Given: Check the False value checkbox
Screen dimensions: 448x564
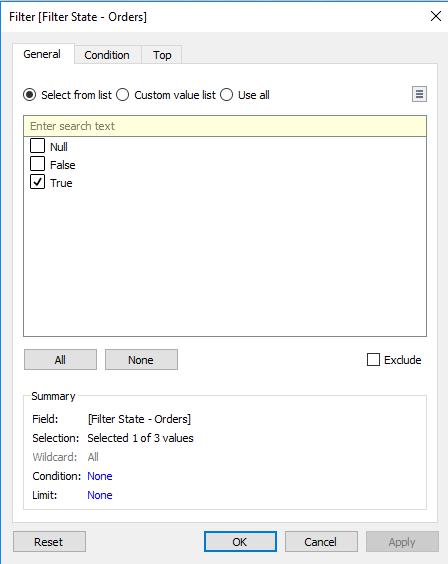Looking at the screenshot, I should [37, 164].
